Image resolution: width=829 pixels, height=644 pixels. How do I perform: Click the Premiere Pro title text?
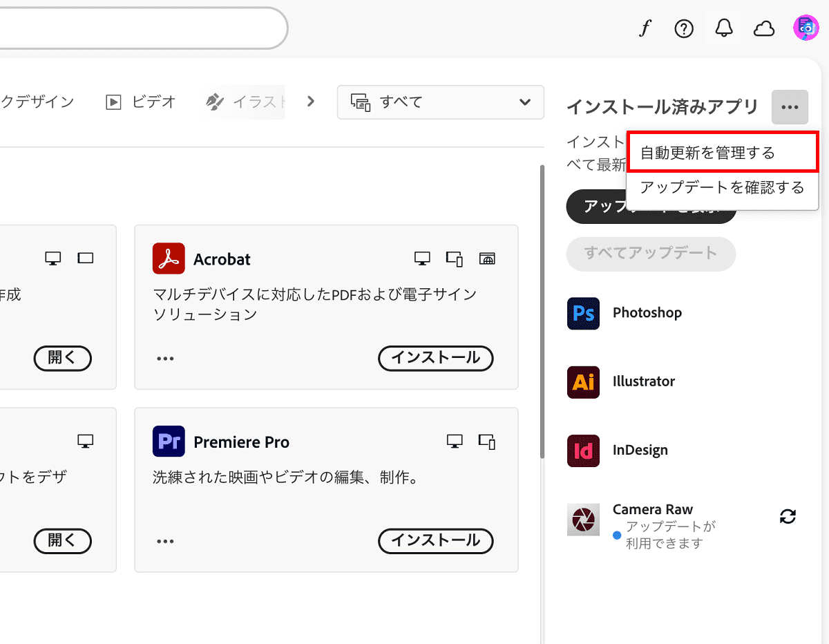point(242,442)
